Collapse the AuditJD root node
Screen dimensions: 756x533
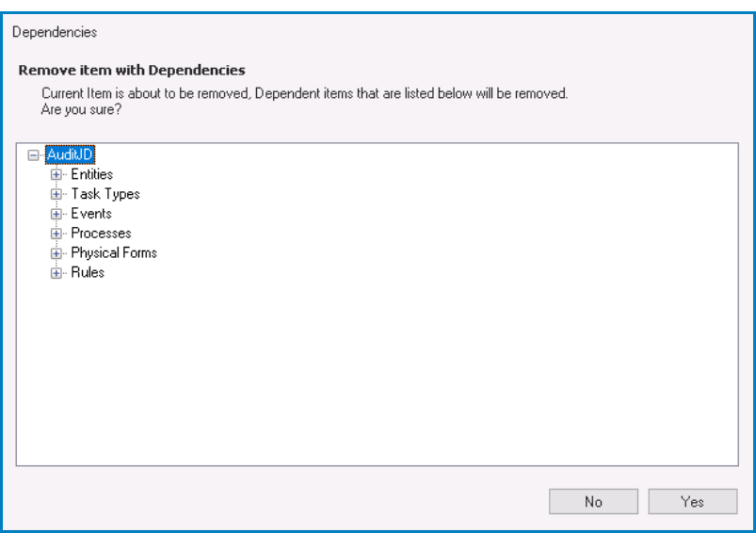(x=35, y=155)
